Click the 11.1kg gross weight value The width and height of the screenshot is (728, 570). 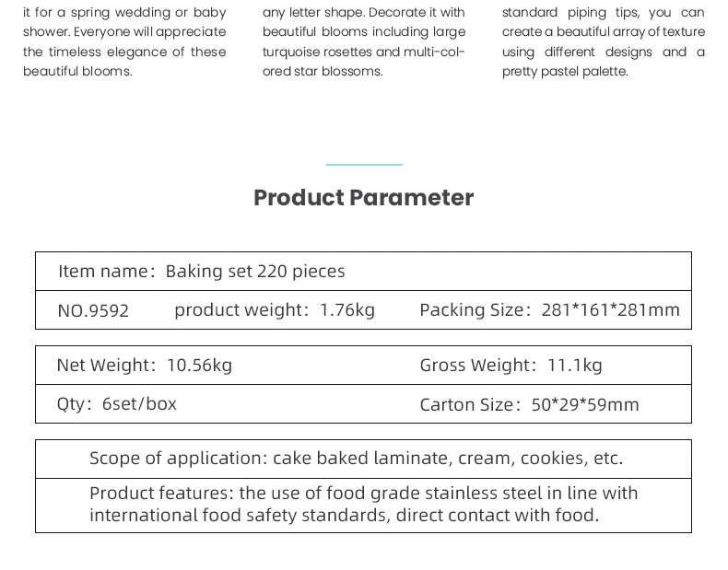coord(575,366)
